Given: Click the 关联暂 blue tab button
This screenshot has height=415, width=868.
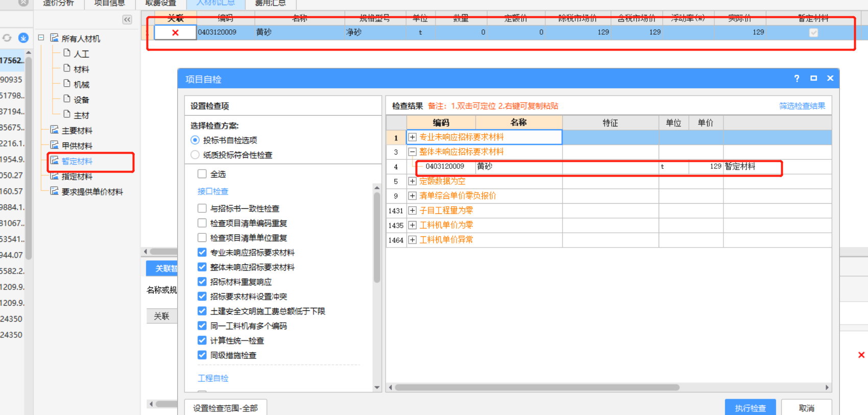Looking at the screenshot, I should [x=162, y=268].
